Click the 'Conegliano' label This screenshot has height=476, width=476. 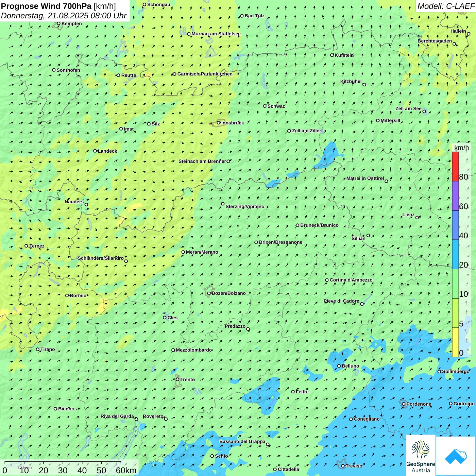pos(367,419)
